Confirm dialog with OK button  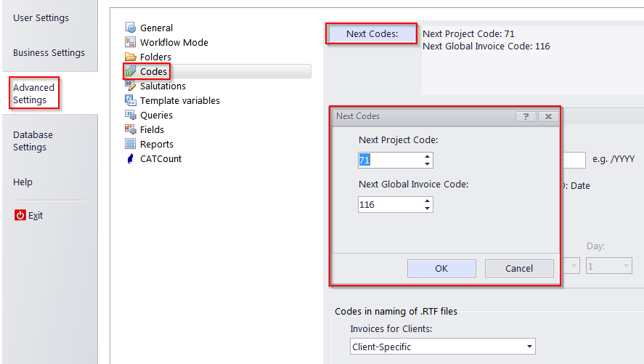[441, 268]
